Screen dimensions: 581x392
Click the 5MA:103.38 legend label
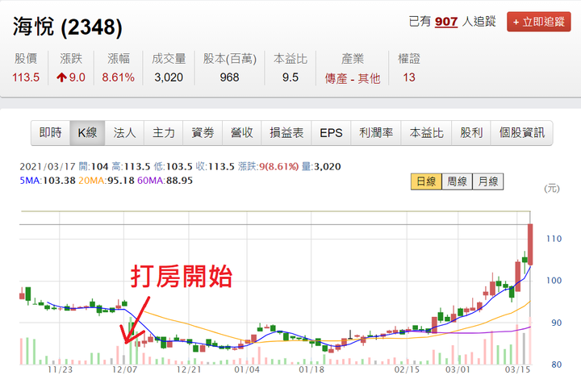pos(48,181)
